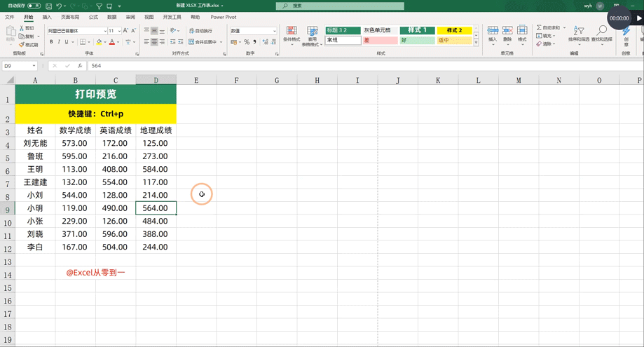Open the font name dropdown
The image size is (644, 347).
click(105, 31)
